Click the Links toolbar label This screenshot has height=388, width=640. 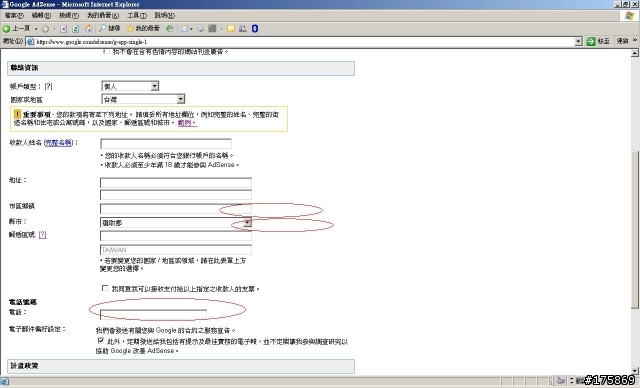pyautogui.click(x=622, y=41)
